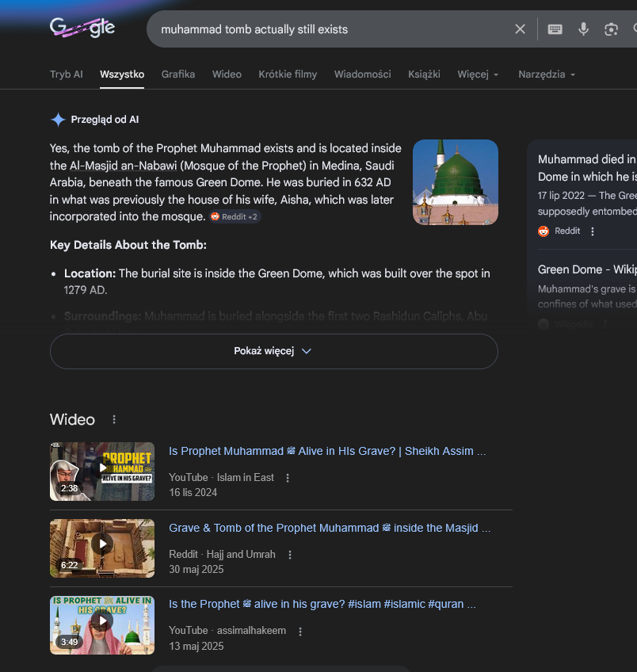Viewport: 637px width, 672px height.
Task: Click the Reddit icon in the source card
Action: point(544,231)
